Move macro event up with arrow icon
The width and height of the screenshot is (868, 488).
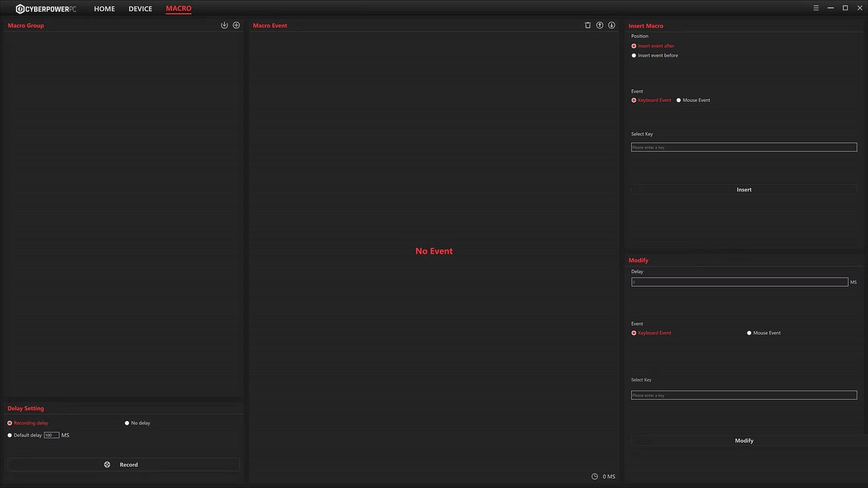tap(599, 25)
